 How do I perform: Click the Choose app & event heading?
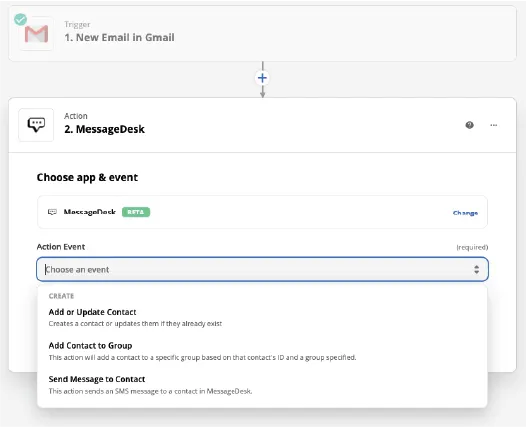tap(87, 177)
